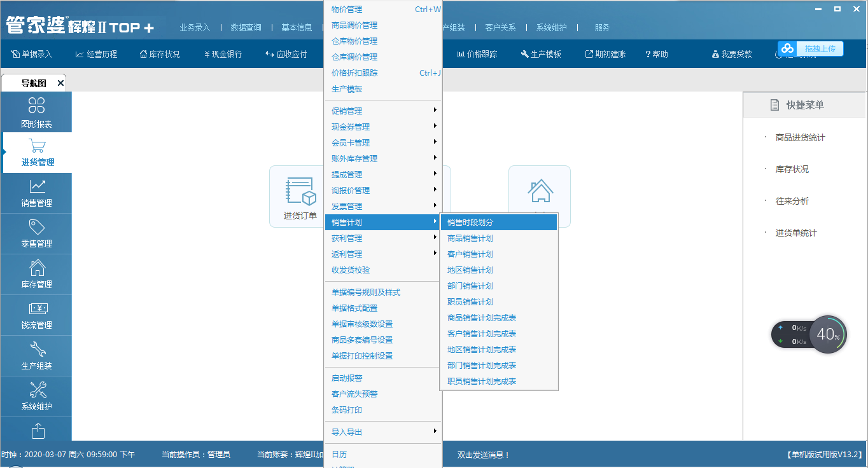Open the 客户关系 menu
Screen dimensions: 868x468
click(500, 27)
